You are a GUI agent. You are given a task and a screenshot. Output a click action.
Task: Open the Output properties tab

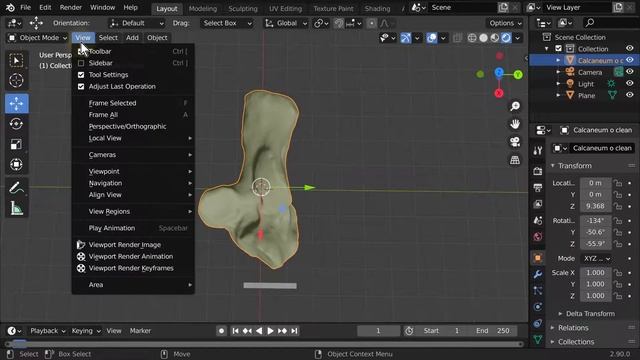click(538, 187)
